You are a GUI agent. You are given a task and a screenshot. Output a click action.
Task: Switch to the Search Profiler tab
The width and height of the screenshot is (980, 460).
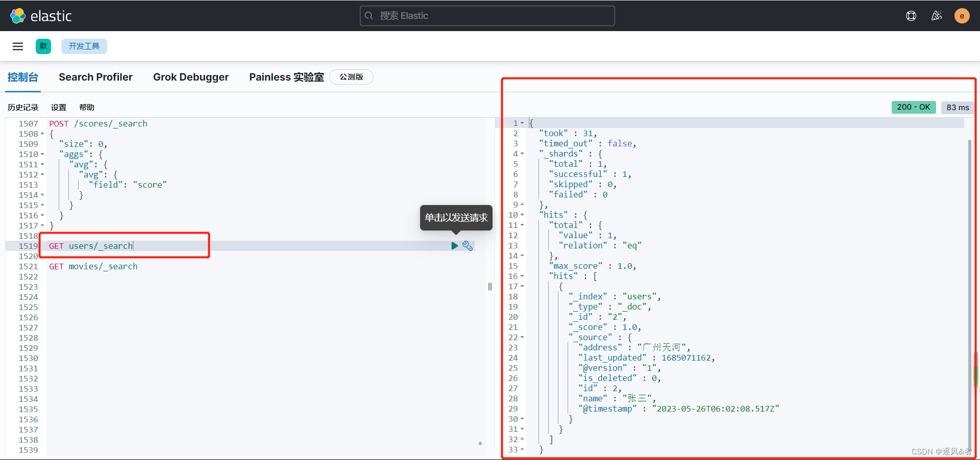[x=95, y=77]
